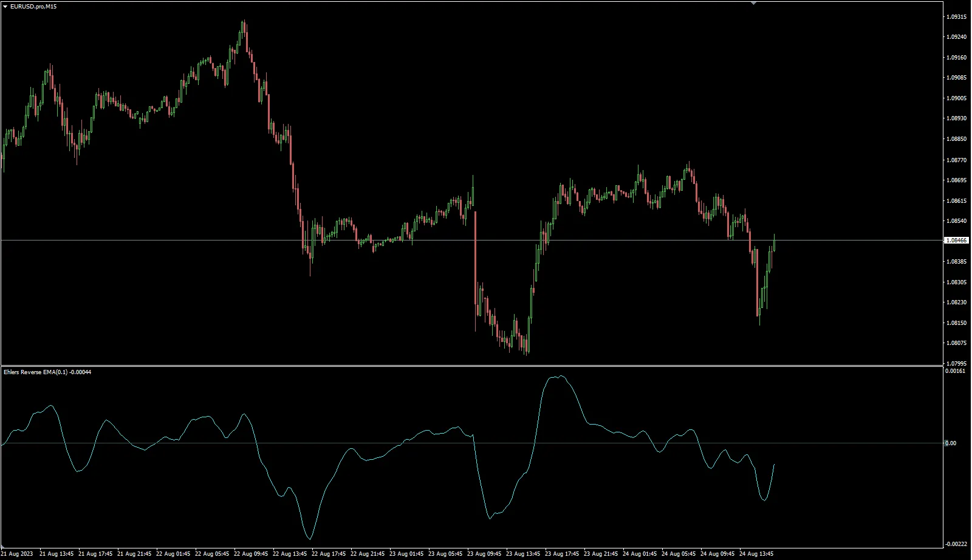Click the 0.00161 indicator scale maximum
The width and height of the screenshot is (972, 560).
956,370
